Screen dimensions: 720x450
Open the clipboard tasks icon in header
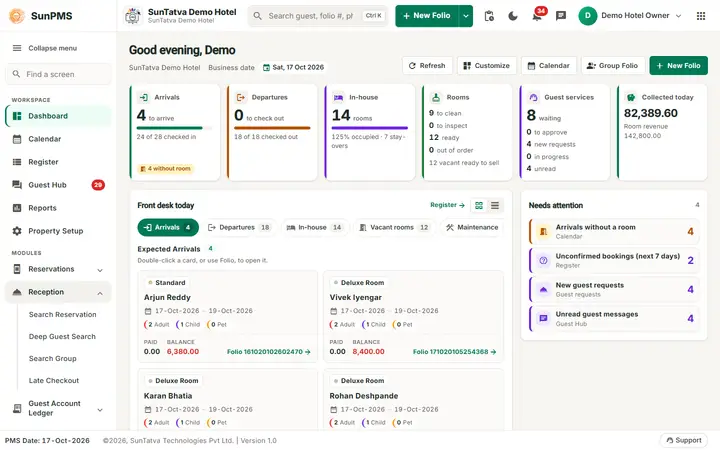pyautogui.click(x=489, y=16)
